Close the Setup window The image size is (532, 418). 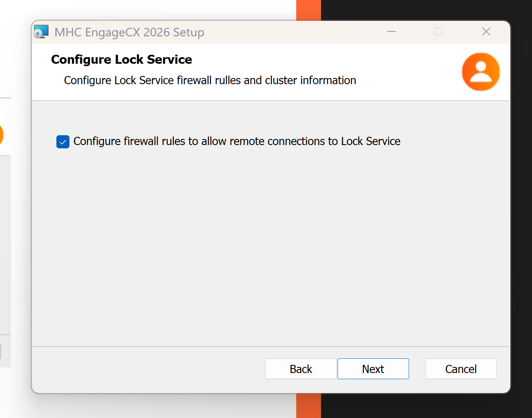486,31
